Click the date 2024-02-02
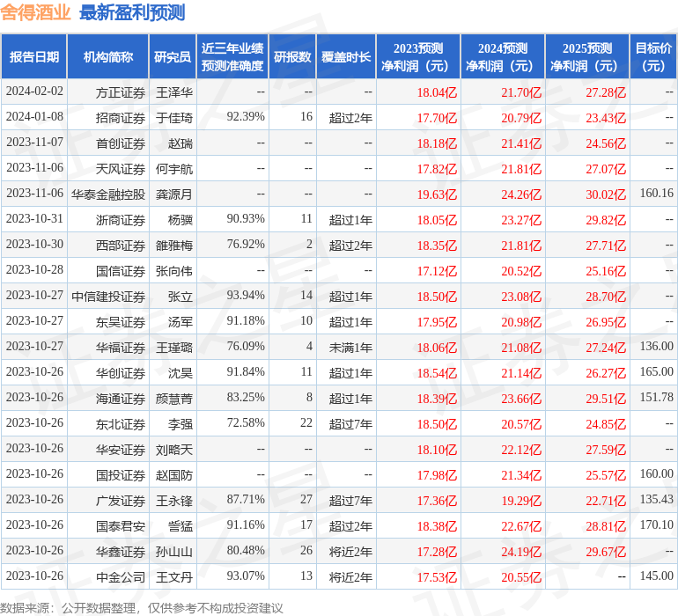 tap(34, 92)
